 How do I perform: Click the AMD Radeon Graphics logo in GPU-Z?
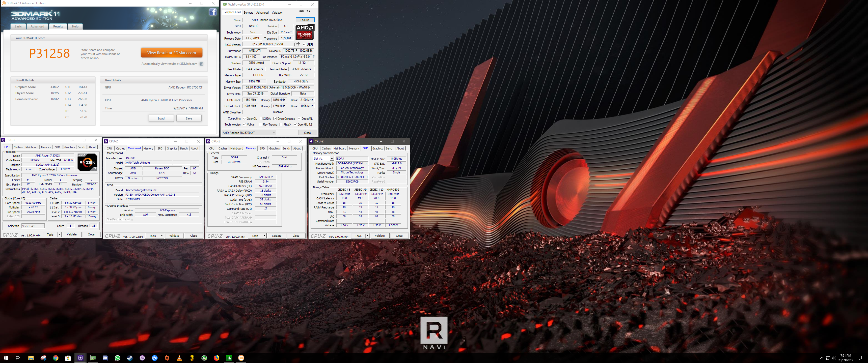click(x=305, y=32)
